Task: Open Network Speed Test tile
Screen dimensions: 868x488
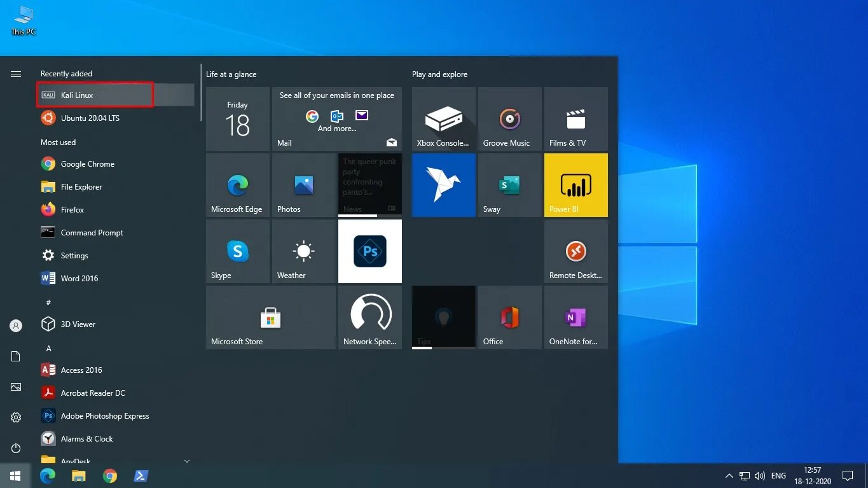Action: pyautogui.click(x=370, y=317)
